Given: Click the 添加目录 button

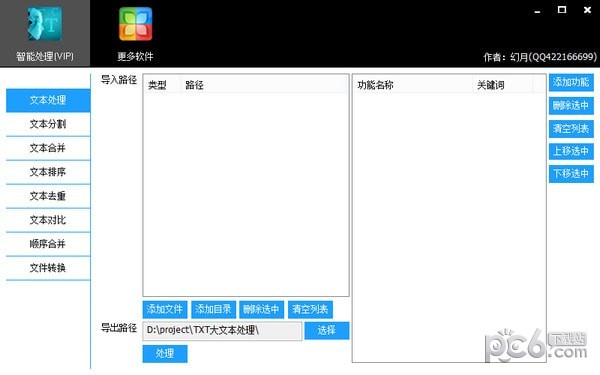Looking at the screenshot, I should 213,309.
